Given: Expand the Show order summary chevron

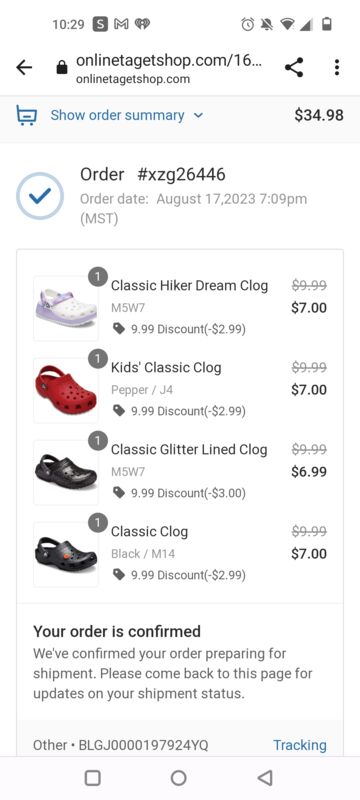Looking at the screenshot, I should coord(198,116).
